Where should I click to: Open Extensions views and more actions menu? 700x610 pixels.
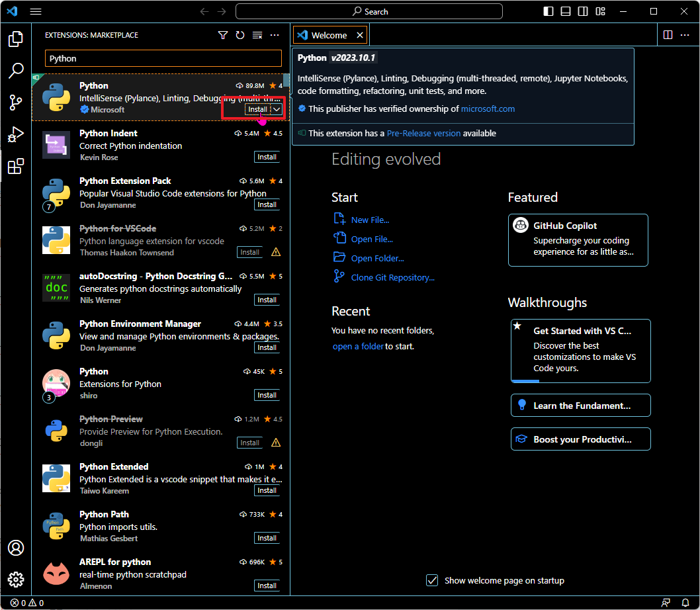tap(275, 35)
